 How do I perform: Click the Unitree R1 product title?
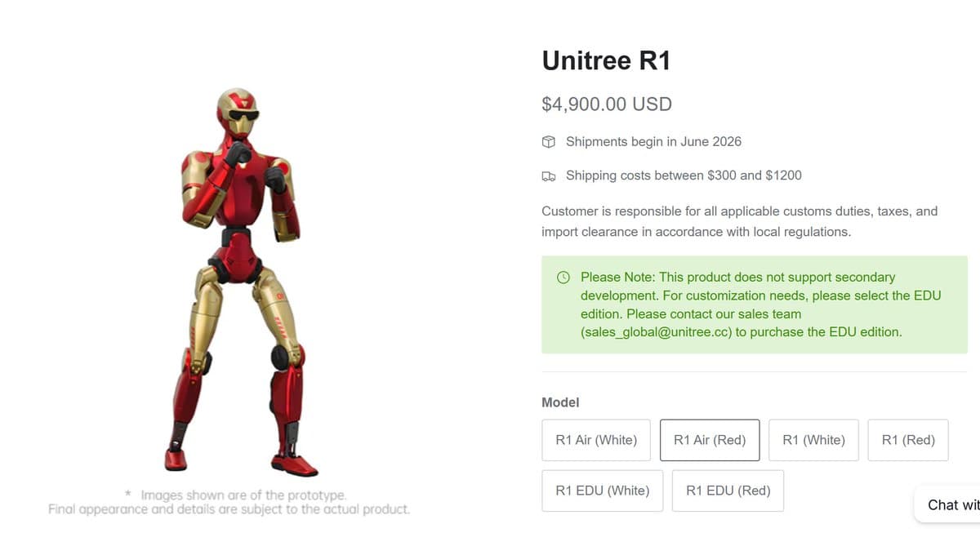[x=606, y=60]
